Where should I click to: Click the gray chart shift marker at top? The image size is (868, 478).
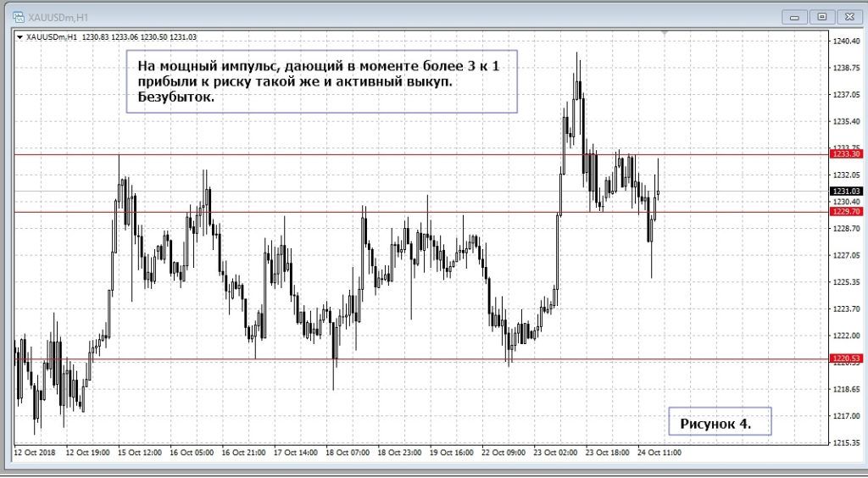pos(665,33)
